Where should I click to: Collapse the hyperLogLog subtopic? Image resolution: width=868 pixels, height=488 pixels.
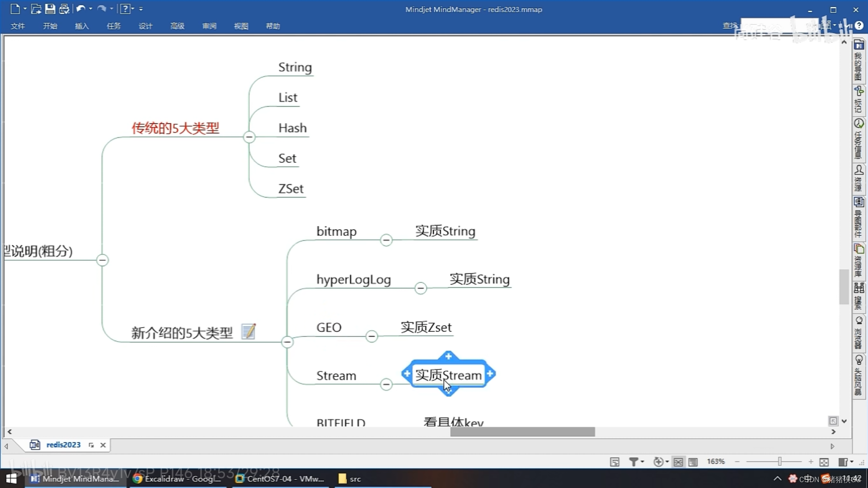point(421,288)
